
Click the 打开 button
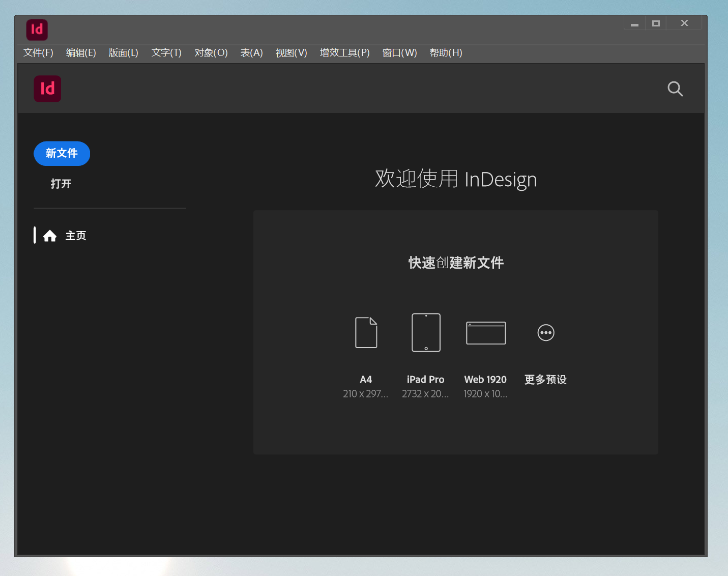[x=61, y=184]
